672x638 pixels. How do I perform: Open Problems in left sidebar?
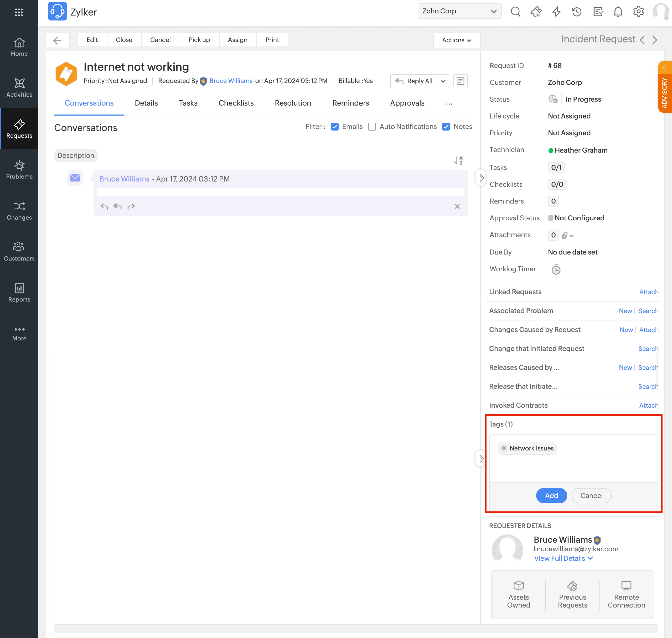pos(19,169)
